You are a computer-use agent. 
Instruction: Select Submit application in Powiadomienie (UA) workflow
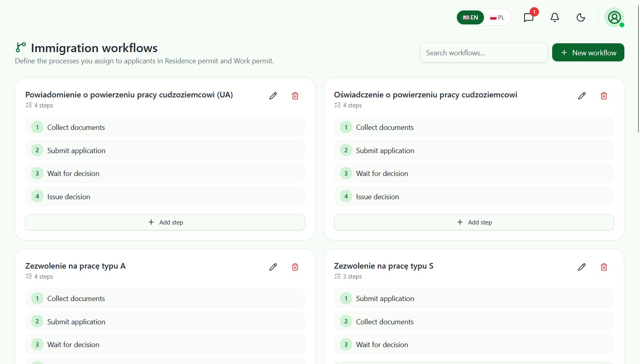(165, 150)
